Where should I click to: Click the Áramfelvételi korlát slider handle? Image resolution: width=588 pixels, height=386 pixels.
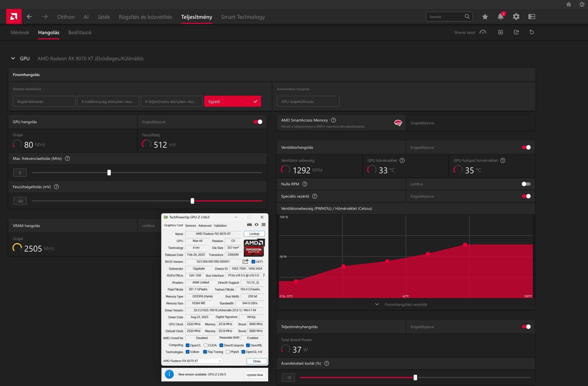[415, 377]
